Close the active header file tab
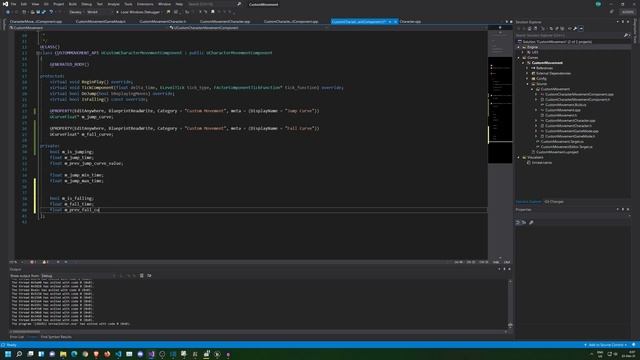This screenshot has height=360, width=640. click(396, 21)
